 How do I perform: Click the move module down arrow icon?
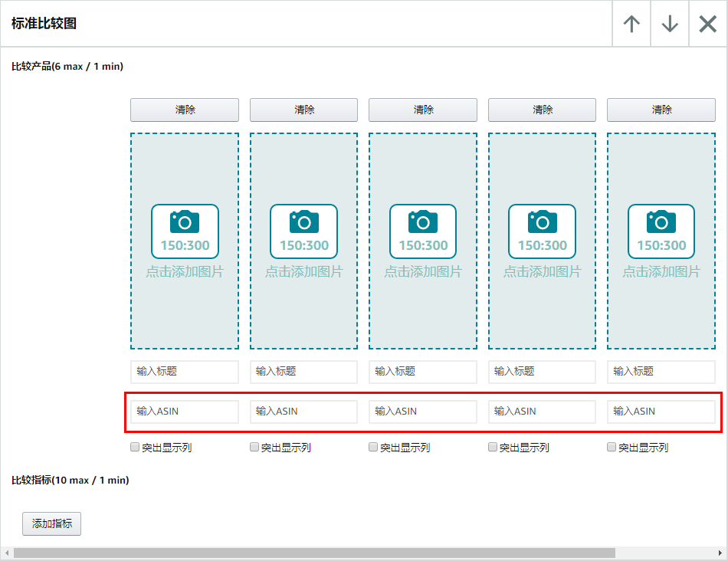[x=670, y=24]
